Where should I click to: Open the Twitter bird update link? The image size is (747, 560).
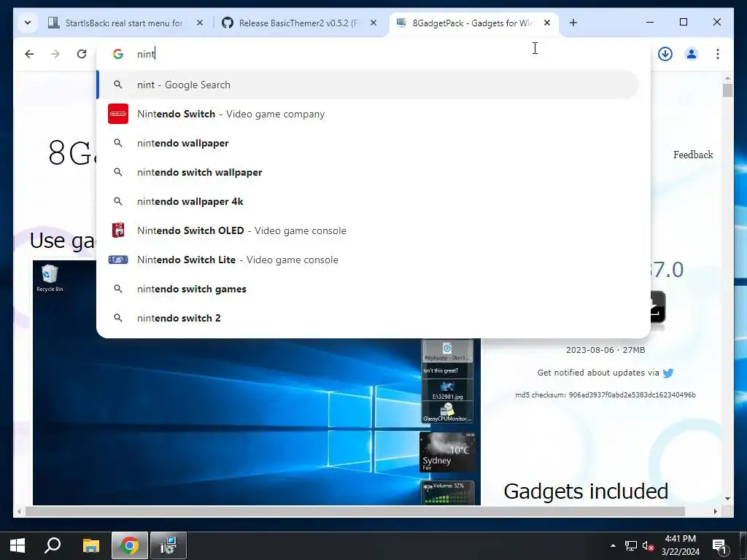668,373
